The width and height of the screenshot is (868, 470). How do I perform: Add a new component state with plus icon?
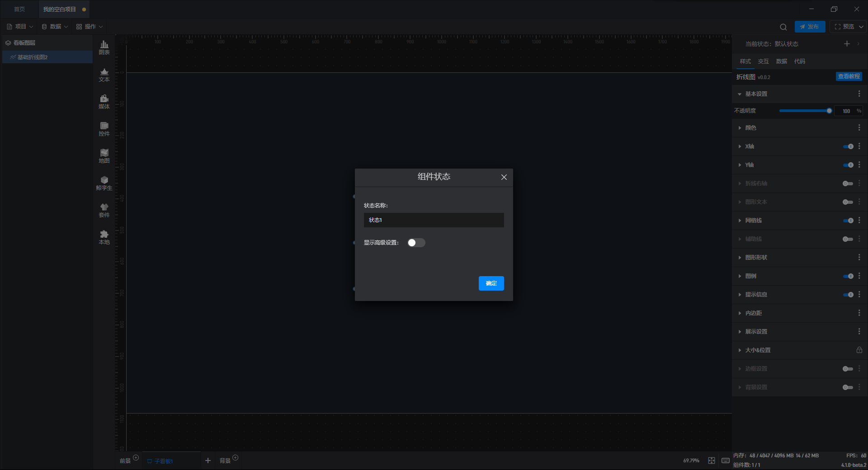click(x=847, y=43)
